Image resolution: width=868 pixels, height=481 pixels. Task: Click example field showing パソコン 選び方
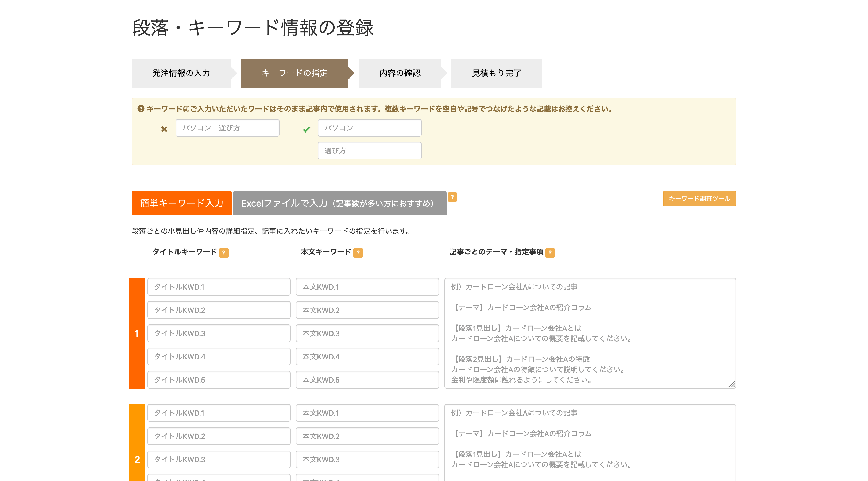coord(227,128)
